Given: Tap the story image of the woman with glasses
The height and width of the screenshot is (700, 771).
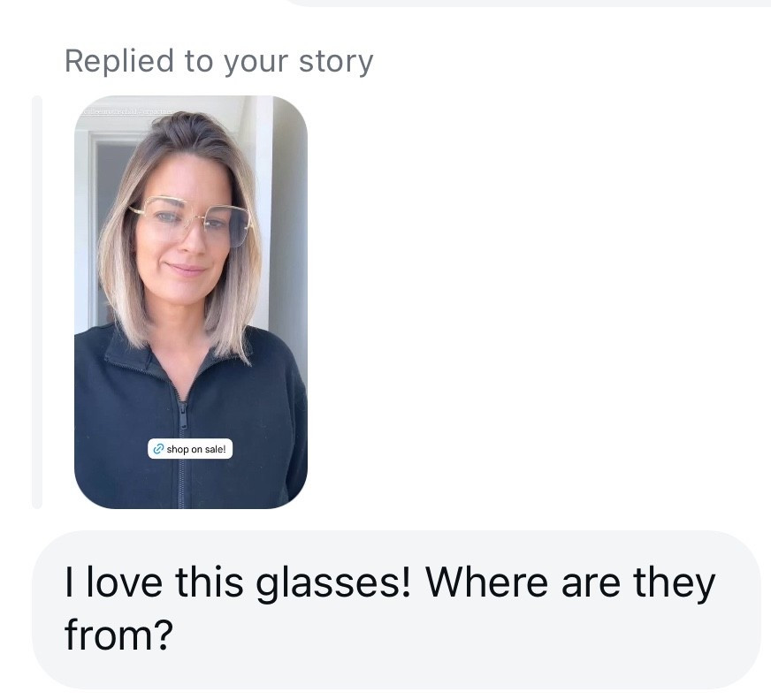Looking at the screenshot, I should click(x=190, y=265).
